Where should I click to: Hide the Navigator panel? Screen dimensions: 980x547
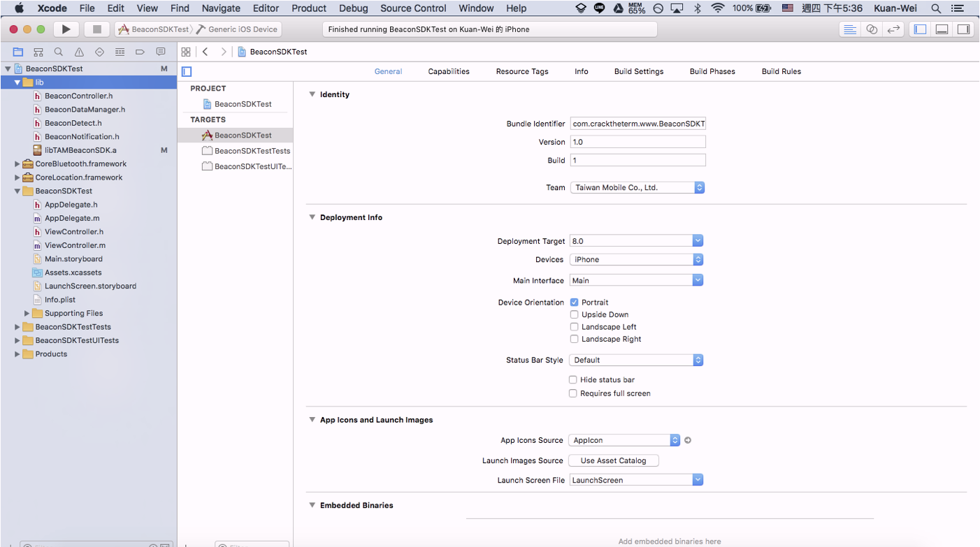[921, 29]
